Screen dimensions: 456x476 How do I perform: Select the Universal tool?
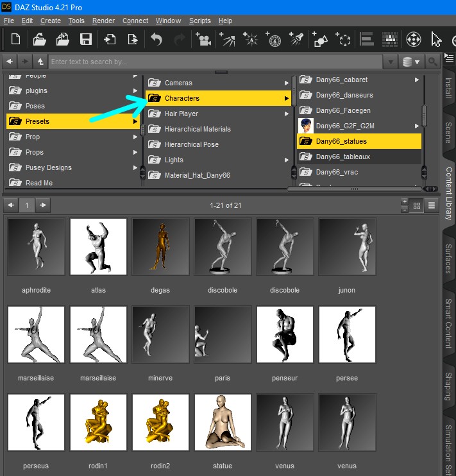coord(414,40)
